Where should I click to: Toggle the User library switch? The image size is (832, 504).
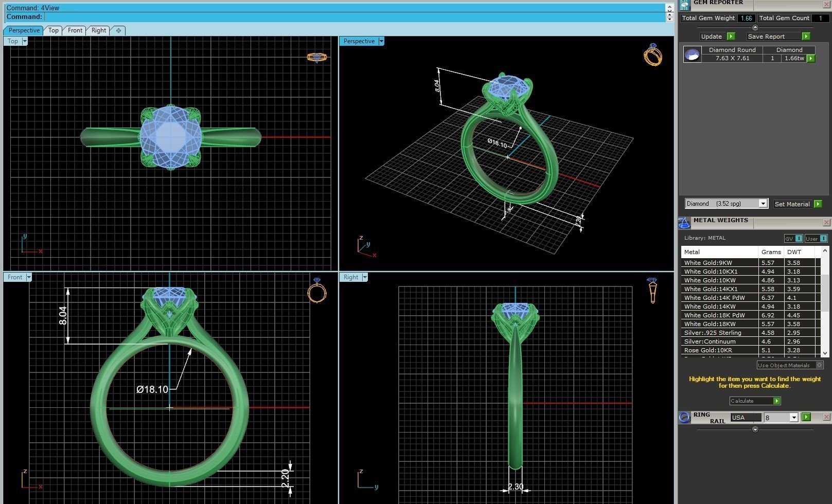816,239
